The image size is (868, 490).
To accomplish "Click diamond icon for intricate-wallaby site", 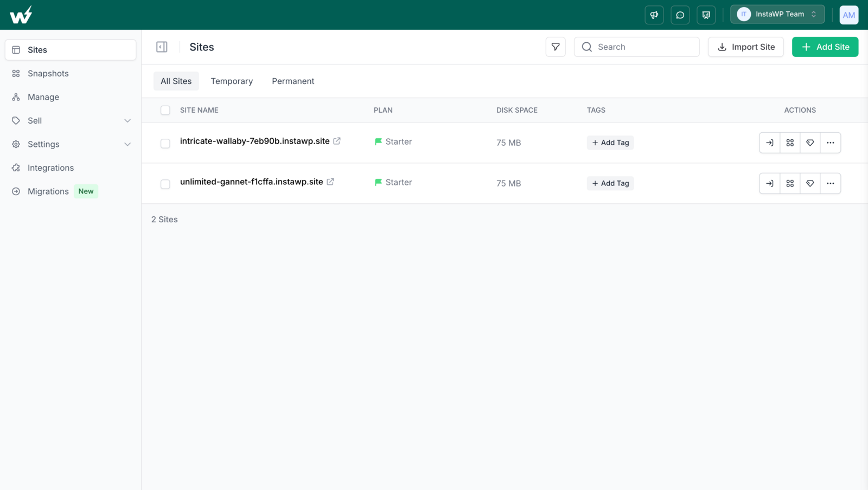I will click(x=810, y=143).
